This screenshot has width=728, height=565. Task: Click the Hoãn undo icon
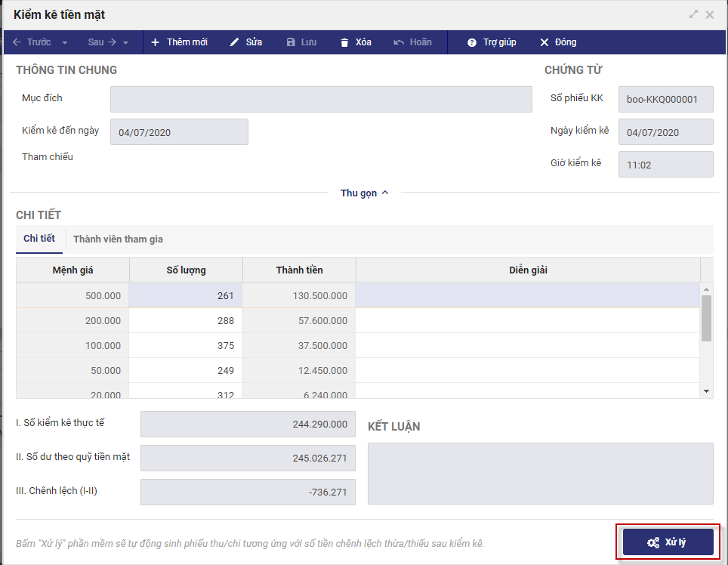[x=399, y=43]
